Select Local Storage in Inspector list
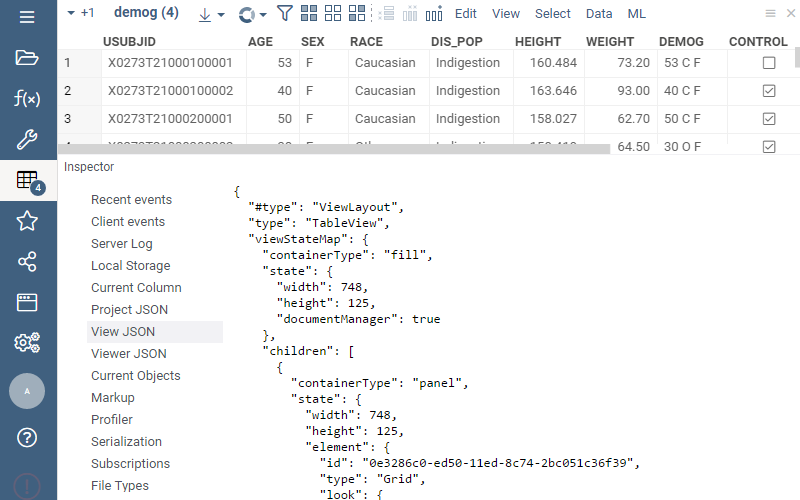Image resolution: width=800 pixels, height=500 pixels. pos(131,266)
